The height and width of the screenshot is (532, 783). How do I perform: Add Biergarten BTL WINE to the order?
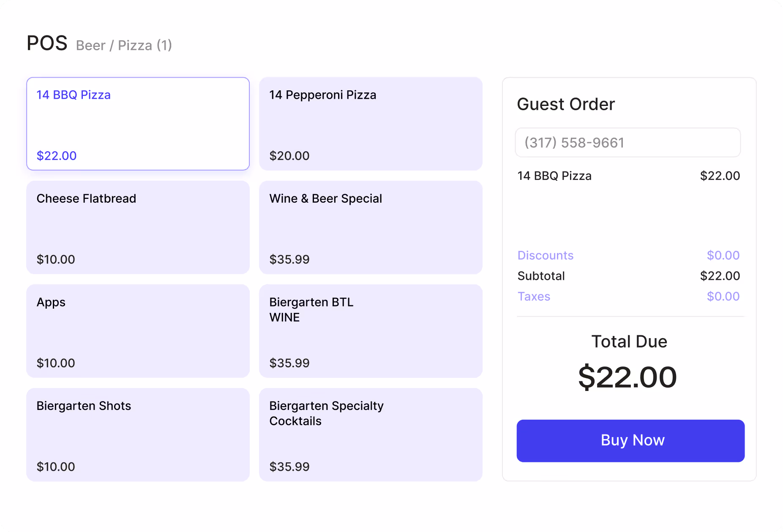click(371, 331)
